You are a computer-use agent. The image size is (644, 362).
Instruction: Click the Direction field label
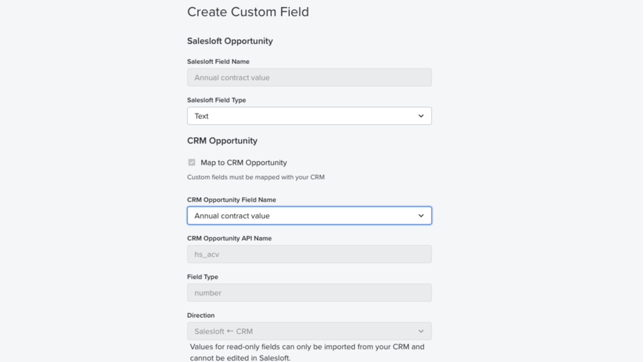201,316
